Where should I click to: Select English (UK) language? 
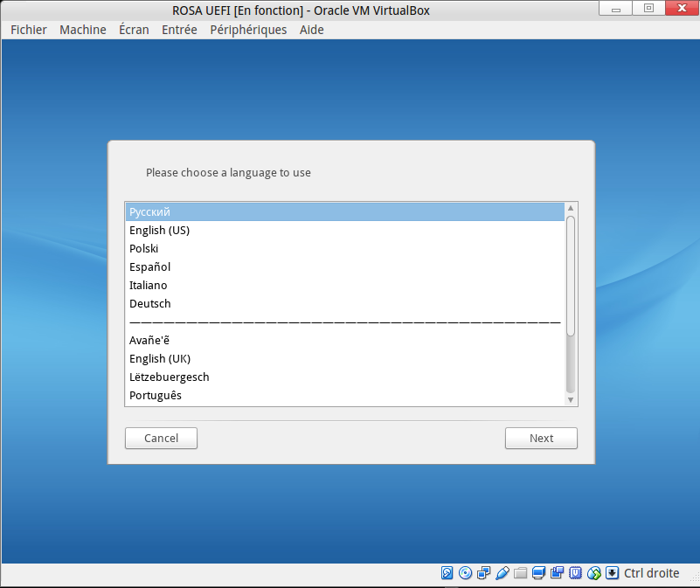(345, 358)
